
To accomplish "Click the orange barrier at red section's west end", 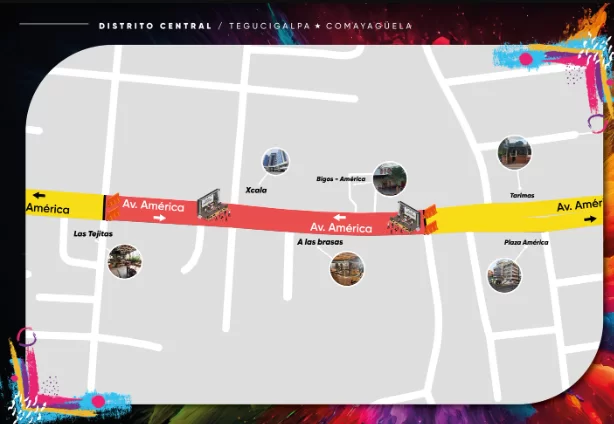I will tap(113, 207).
